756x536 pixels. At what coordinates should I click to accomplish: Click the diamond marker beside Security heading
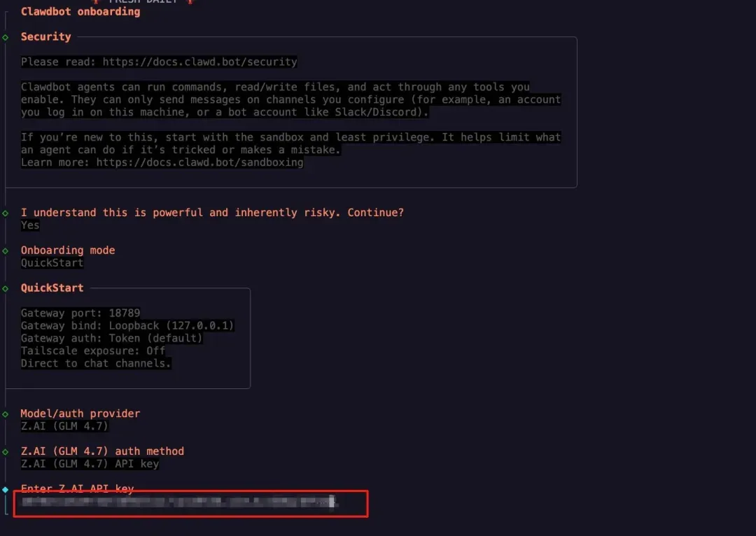[x=6, y=37]
